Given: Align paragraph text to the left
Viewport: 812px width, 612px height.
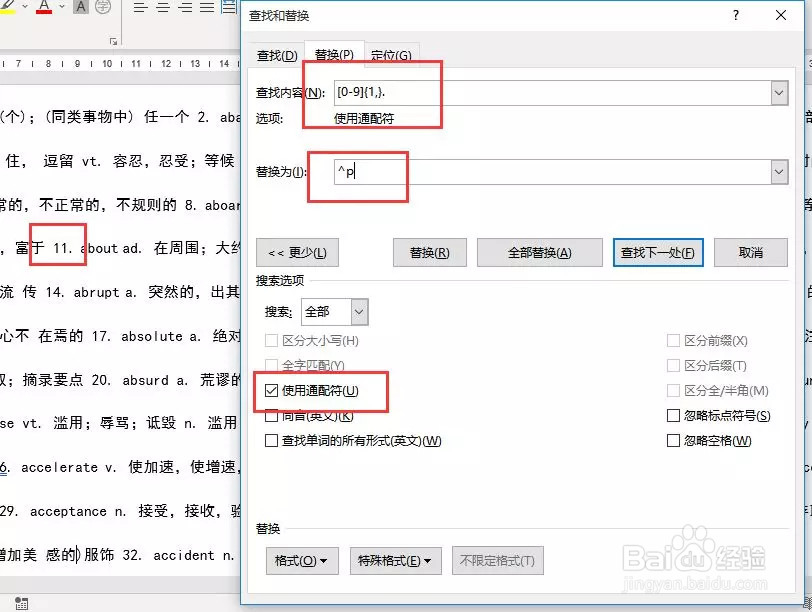Looking at the screenshot, I should pyautogui.click(x=140, y=7).
